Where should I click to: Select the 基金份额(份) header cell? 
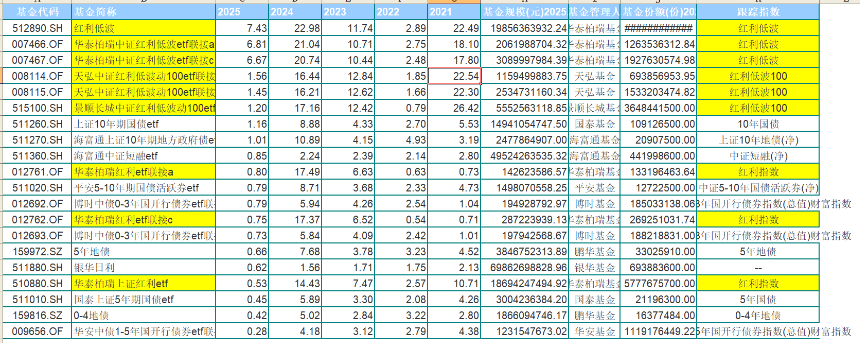[659, 12]
